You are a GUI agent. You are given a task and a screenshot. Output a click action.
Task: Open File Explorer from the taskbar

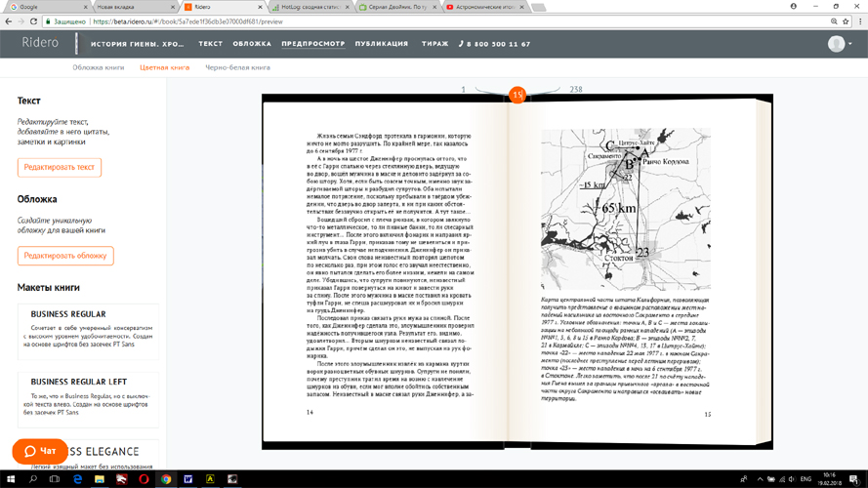click(100, 479)
